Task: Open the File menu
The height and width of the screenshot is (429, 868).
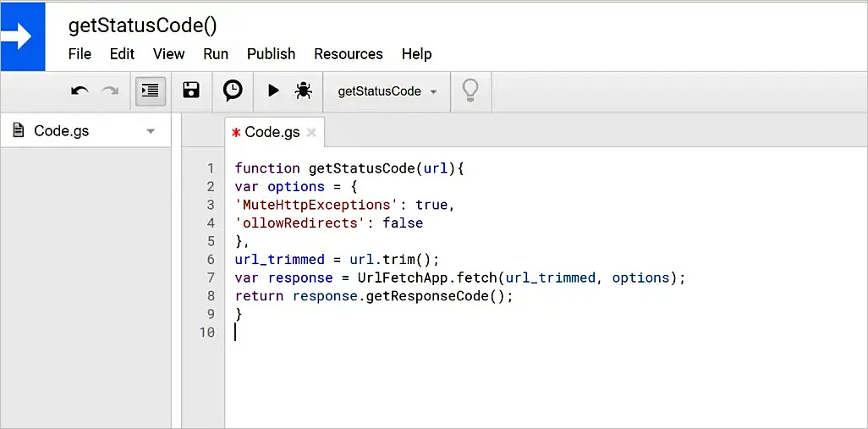Action: 80,53
